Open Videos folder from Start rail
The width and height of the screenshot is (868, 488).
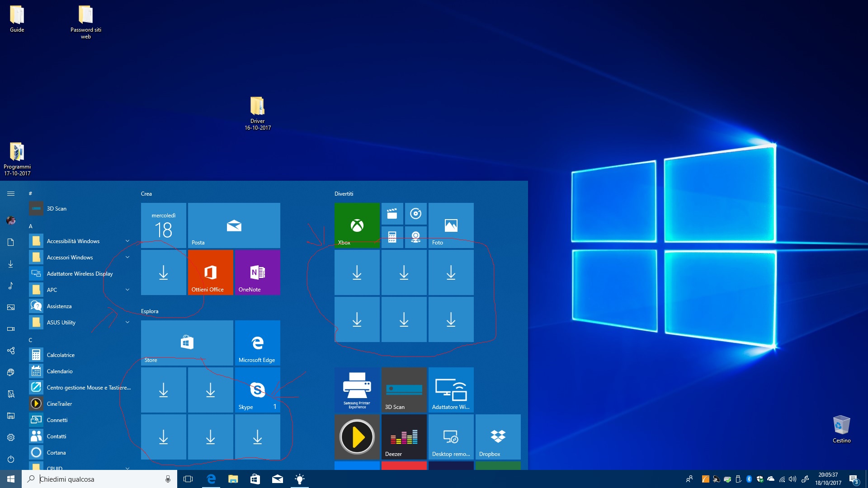tap(11, 329)
